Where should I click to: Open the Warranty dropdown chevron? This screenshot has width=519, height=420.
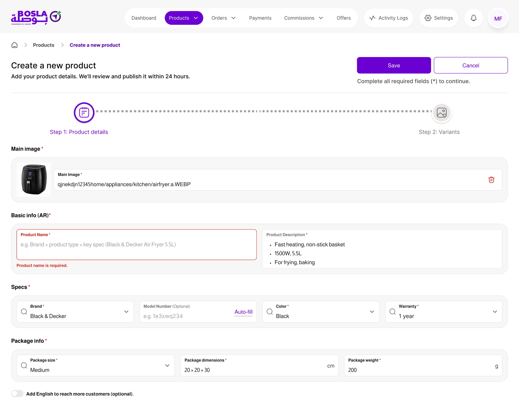coord(495,312)
